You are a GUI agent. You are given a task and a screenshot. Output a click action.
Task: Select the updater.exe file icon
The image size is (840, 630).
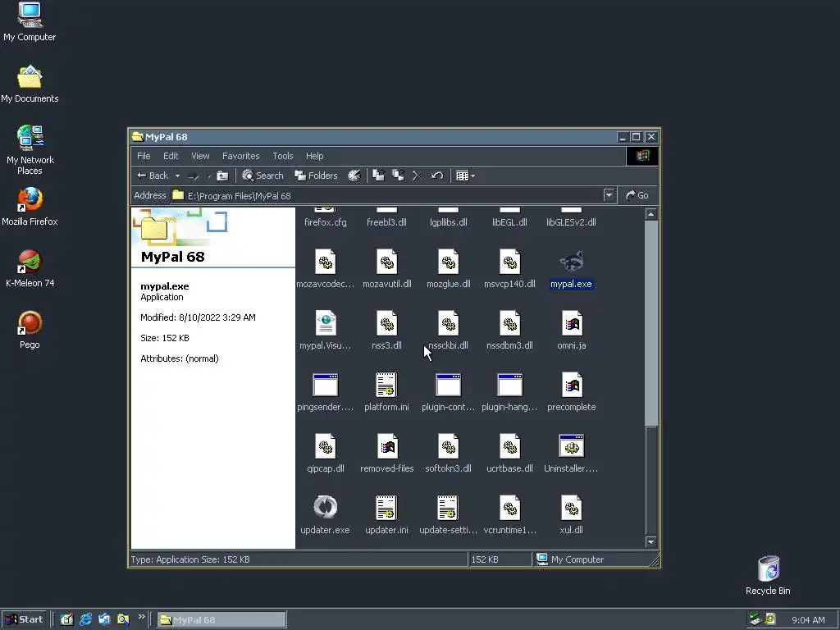click(x=325, y=507)
